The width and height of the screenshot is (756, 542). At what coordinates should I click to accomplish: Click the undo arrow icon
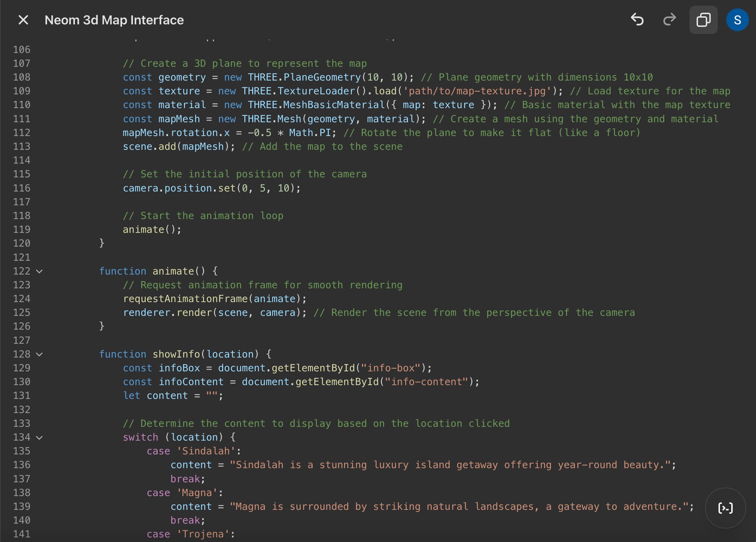(x=637, y=20)
